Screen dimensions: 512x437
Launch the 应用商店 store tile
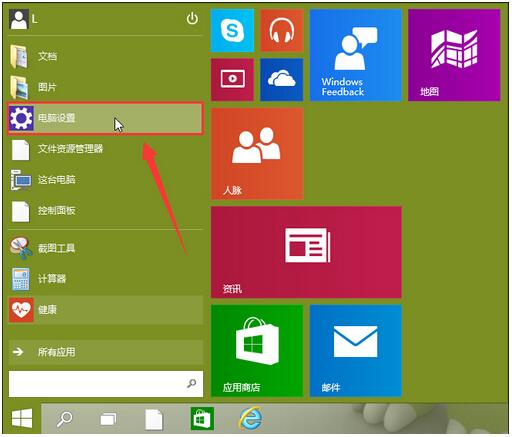click(257, 350)
